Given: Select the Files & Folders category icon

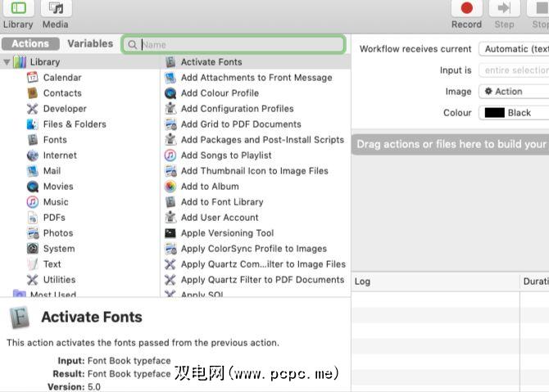Looking at the screenshot, I should pyautogui.click(x=33, y=124).
